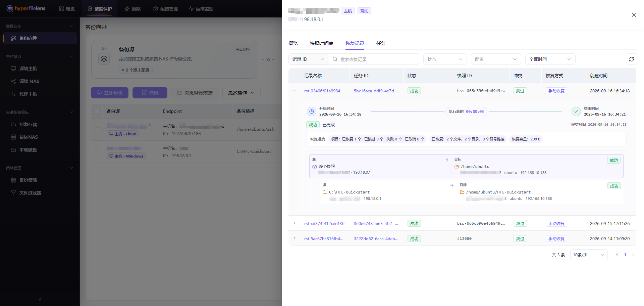Click the 备份策略 calendar icon

coord(13,180)
